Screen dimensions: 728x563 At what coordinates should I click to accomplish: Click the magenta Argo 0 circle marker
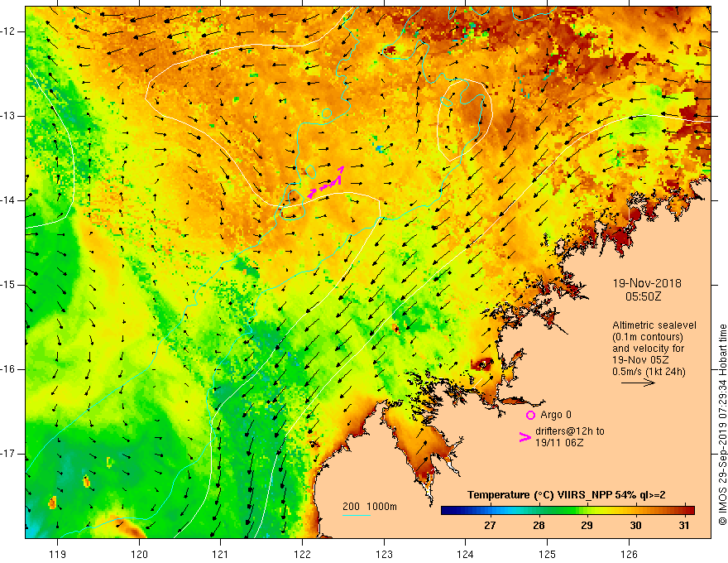(x=530, y=415)
